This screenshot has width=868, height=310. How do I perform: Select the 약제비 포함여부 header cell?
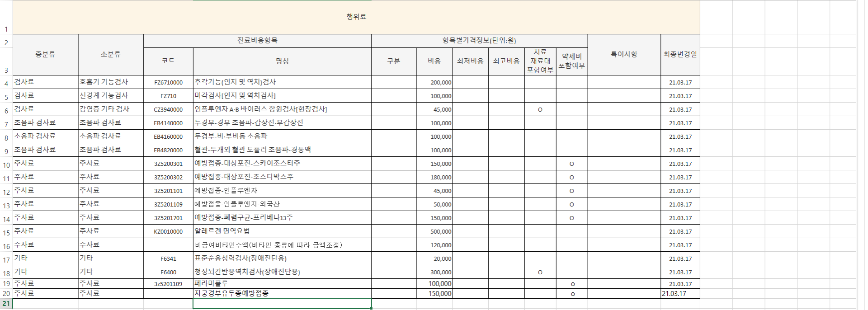click(x=572, y=61)
